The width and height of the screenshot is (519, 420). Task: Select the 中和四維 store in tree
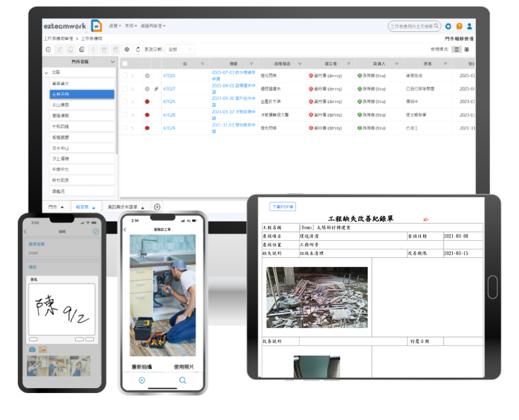click(x=82, y=126)
